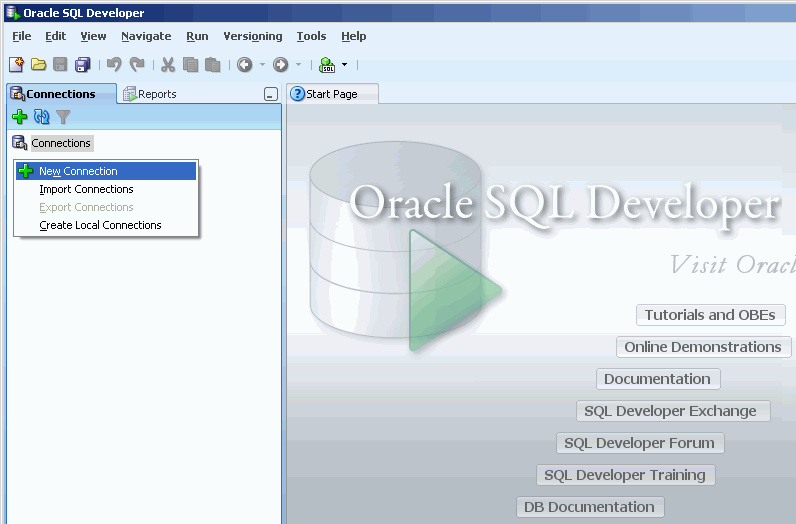Open SQL Developer Forum
This screenshot has height=524, width=796.
(x=640, y=443)
